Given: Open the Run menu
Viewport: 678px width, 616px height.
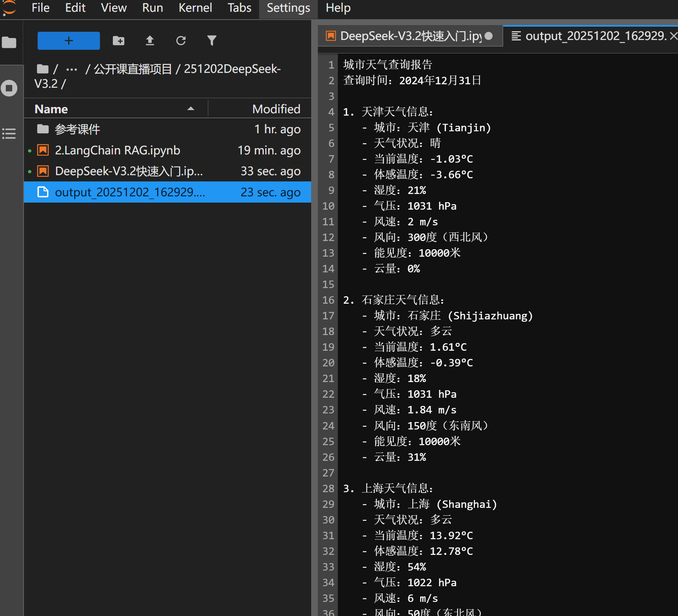Looking at the screenshot, I should [x=152, y=8].
